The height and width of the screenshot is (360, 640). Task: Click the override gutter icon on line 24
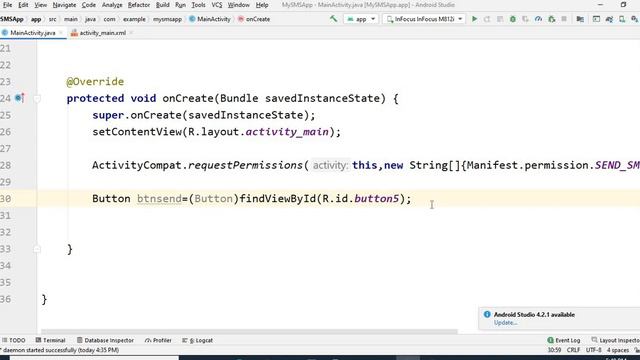coord(19,98)
